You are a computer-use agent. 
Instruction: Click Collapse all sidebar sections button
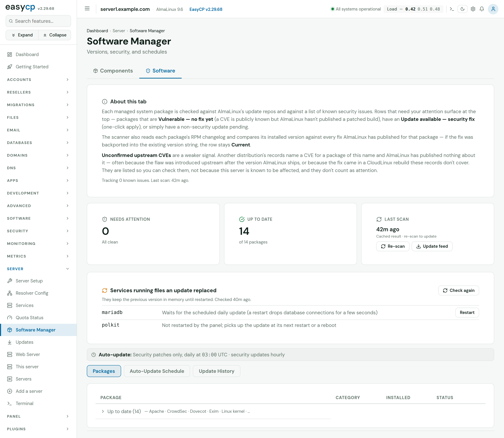coord(55,35)
